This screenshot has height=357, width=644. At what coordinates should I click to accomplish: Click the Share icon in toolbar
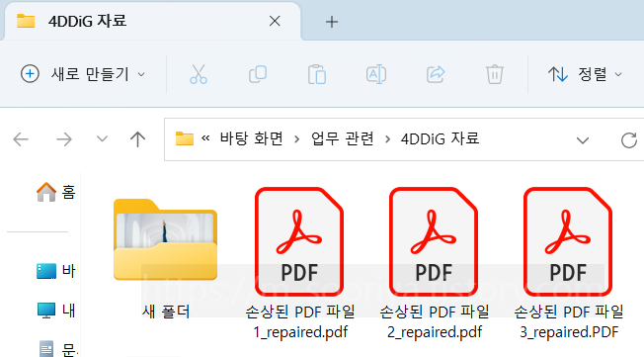coord(436,74)
